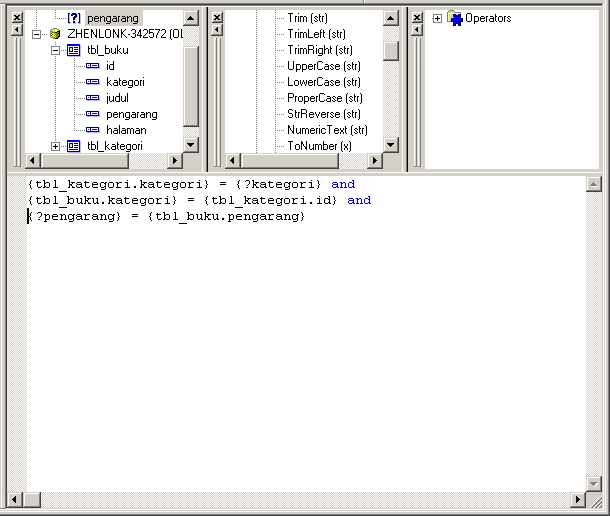Click the parameter question-mark icon beside pengarang
Screen dimensions: 610x516
tap(74, 18)
